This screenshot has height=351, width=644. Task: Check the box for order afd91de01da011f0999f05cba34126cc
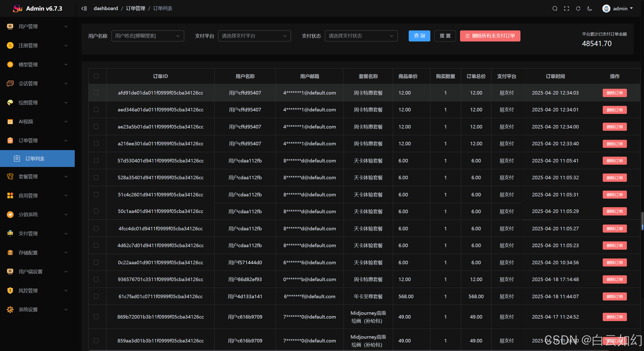[96, 93]
